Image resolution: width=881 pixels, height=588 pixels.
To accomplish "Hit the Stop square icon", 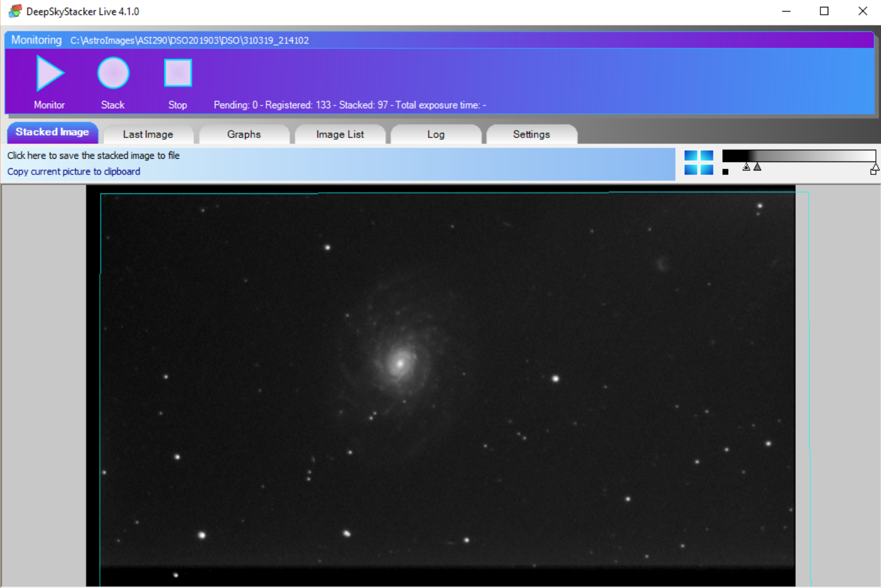I will pos(178,73).
